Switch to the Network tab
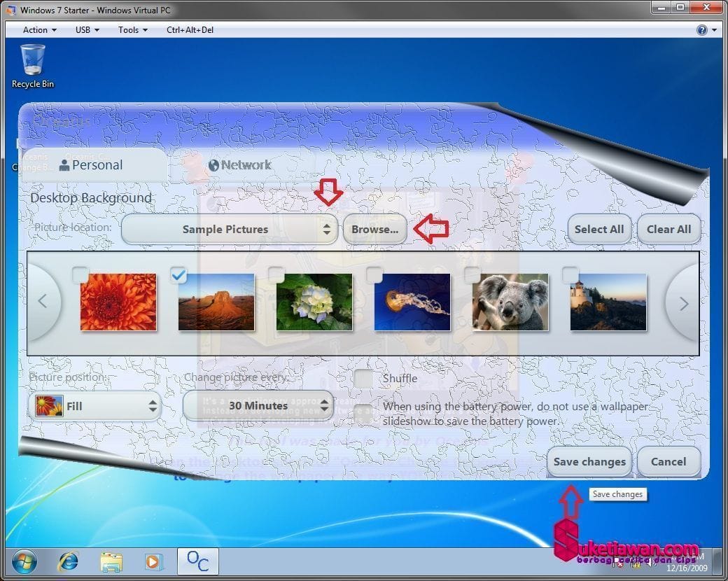Viewport: 728px width, 581px height. coord(239,165)
